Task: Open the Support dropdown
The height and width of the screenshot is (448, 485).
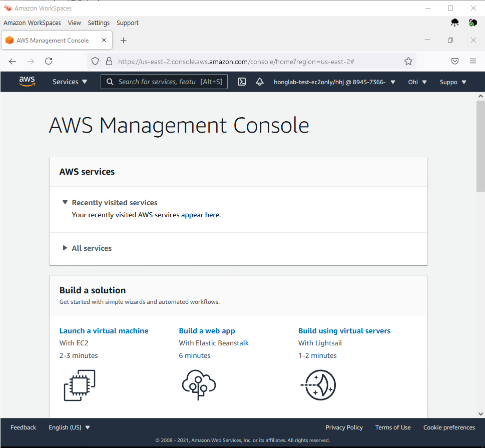Action: pyautogui.click(x=453, y=82)
